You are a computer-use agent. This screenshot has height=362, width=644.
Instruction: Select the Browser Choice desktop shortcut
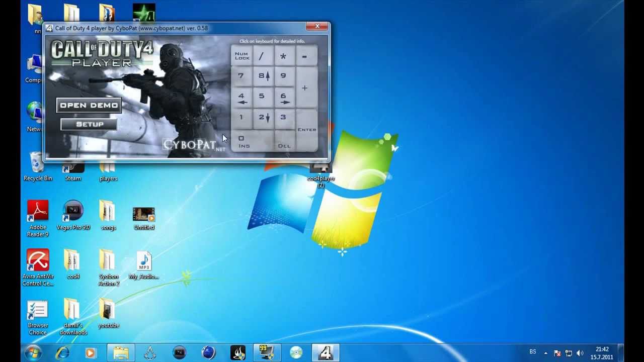pos(38,318)
